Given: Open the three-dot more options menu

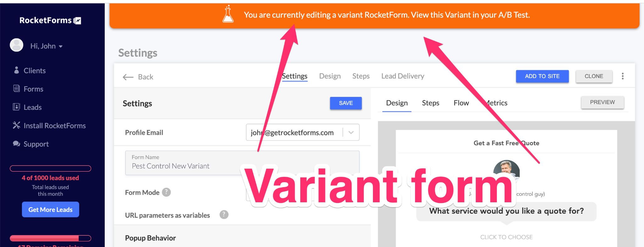Looking at the screenshot, I should tap(622, 76).
